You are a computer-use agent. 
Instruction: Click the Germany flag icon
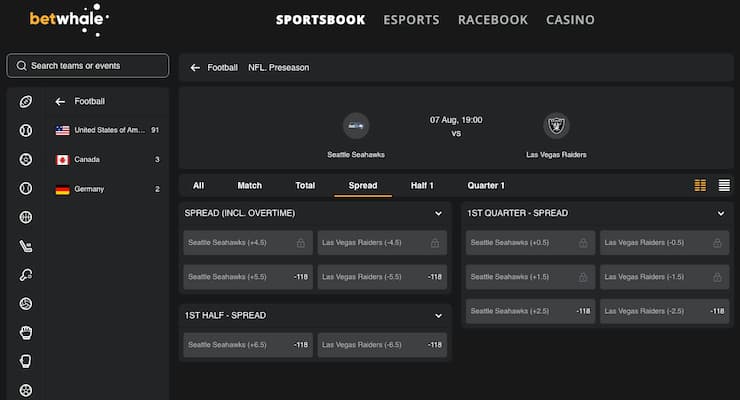pos(62,189)
